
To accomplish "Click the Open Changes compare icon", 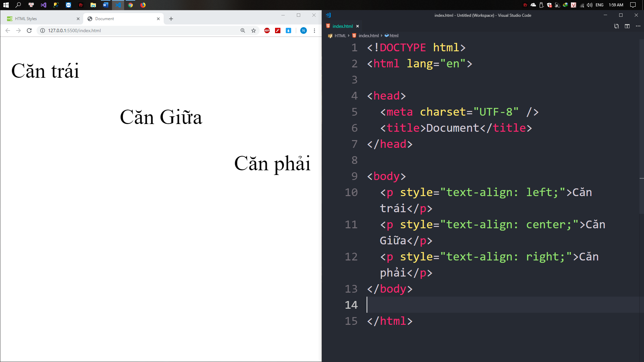I will [616, 26].
